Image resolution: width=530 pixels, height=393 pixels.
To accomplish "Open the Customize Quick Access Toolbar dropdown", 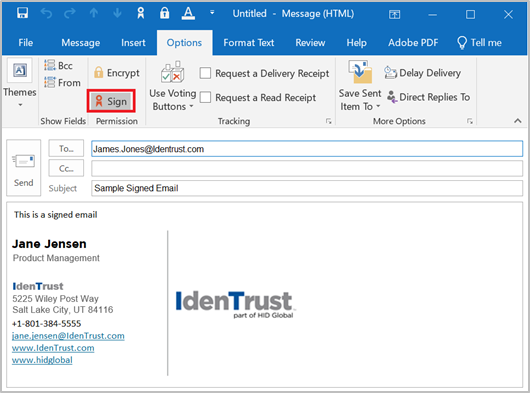I will pos(212,13).
